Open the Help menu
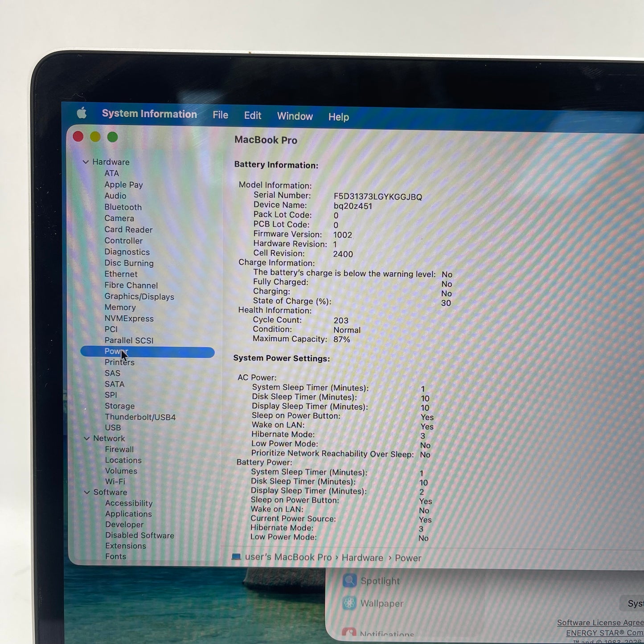The width and height of the screenshot is (644, 644). click(338, 117)
